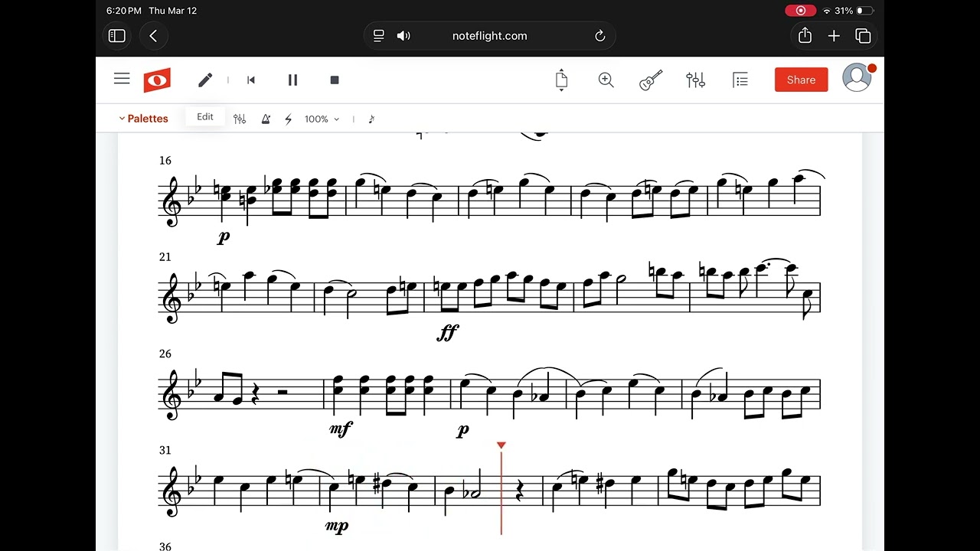Open Safari page settings menu icon
This screenshot has height=551, width=980.
point(378,36)
